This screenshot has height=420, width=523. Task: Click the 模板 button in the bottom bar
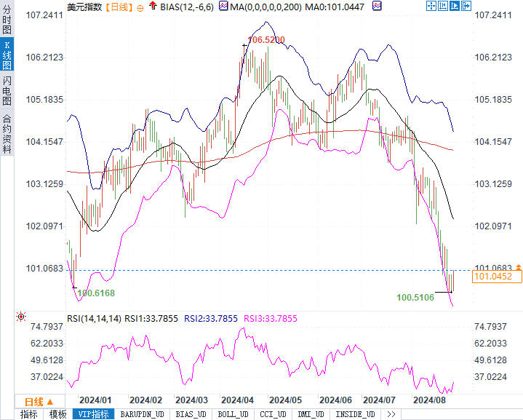click(x=57, y=414)
